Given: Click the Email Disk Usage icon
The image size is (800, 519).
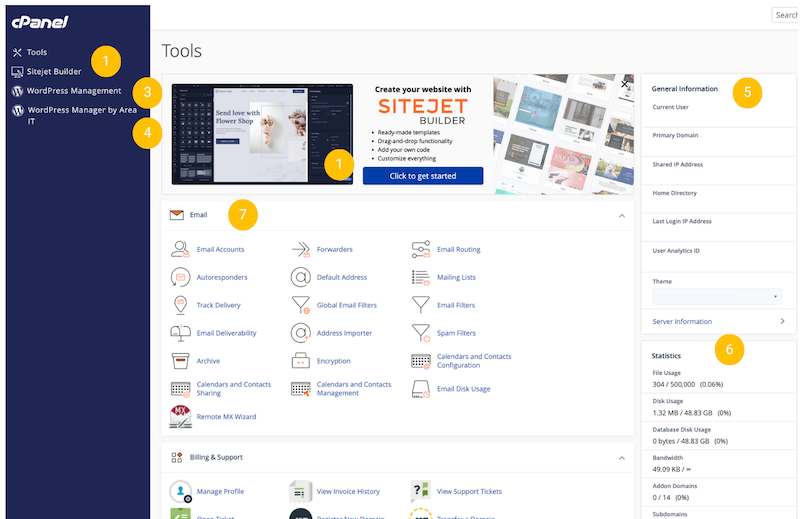Looking at the screenshot, I should (420, 389).
